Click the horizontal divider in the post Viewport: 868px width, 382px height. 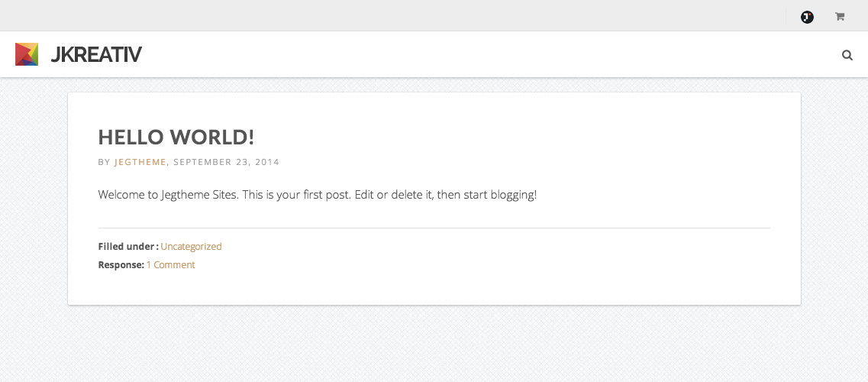434,228
